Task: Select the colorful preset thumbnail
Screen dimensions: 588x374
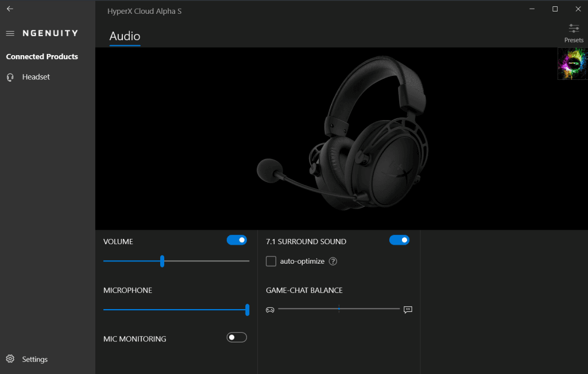Action: (x=572, y=64)
